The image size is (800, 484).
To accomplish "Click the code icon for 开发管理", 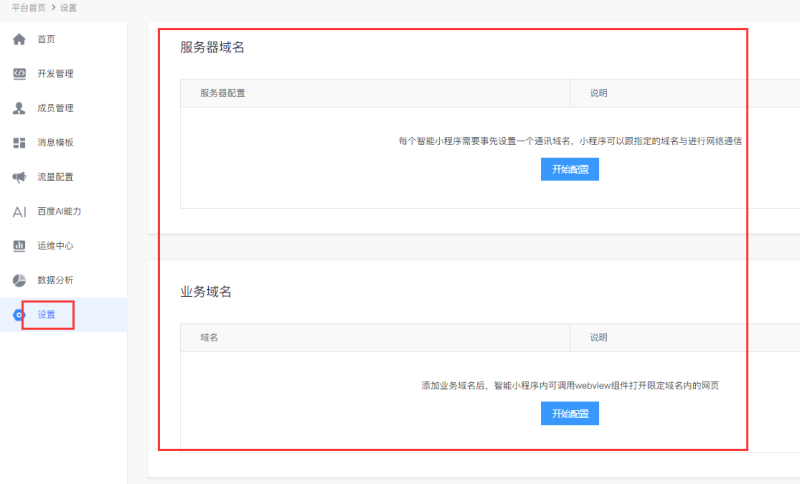I will point(19,74).
